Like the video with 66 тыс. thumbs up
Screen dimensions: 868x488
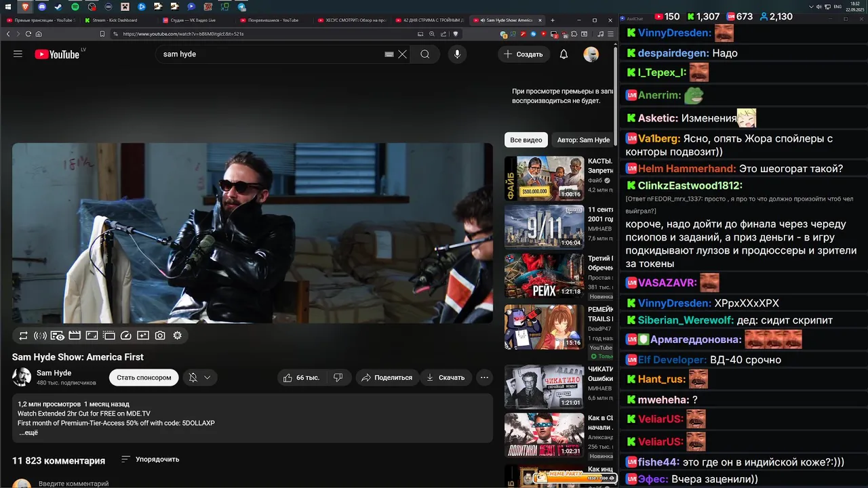point(301,378)
